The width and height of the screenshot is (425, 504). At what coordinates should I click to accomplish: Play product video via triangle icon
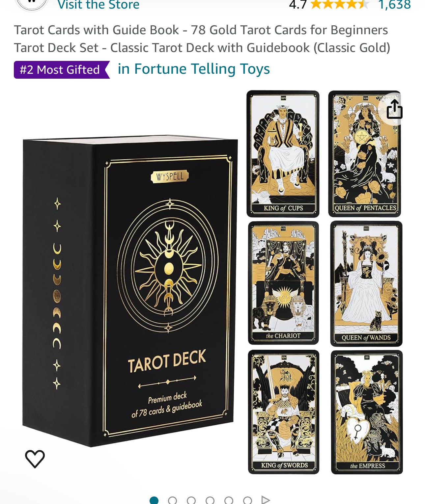coord(266,500)
